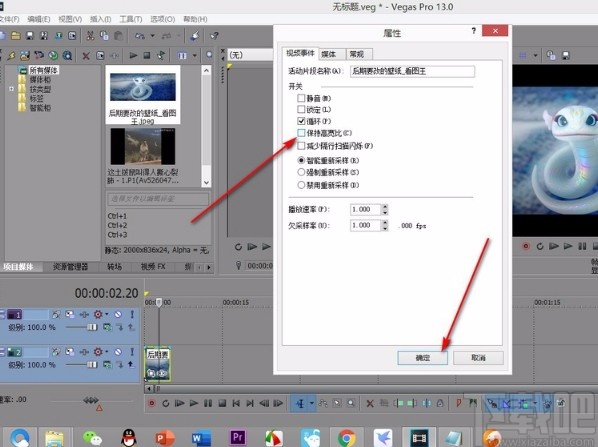Launch Premiere Pro from the taskbar
598x447 pixels.
(x=238, y=437)
